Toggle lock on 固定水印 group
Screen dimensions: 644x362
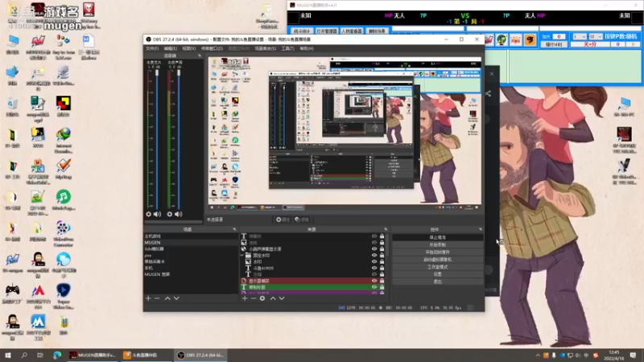[x=382, y=255]
